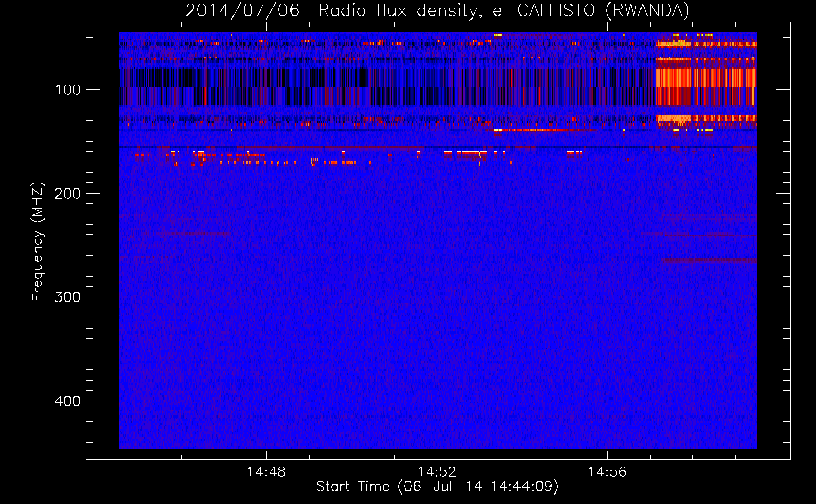
Task: Click the '300' frequency tick label
Action: click(68, 297)
